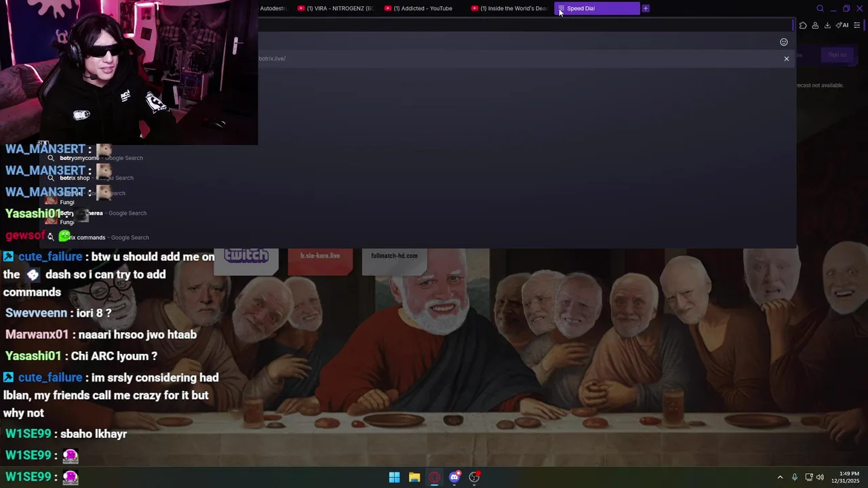Open File Explorer from the taskbar
Screen dimensions: 868x488
click(x=414, y=477)
